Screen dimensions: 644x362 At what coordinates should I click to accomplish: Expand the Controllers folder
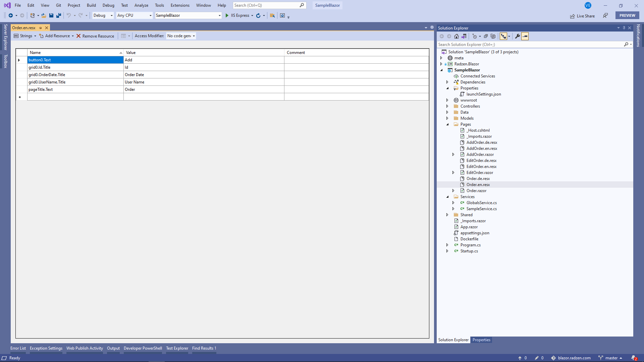[448, 106]
